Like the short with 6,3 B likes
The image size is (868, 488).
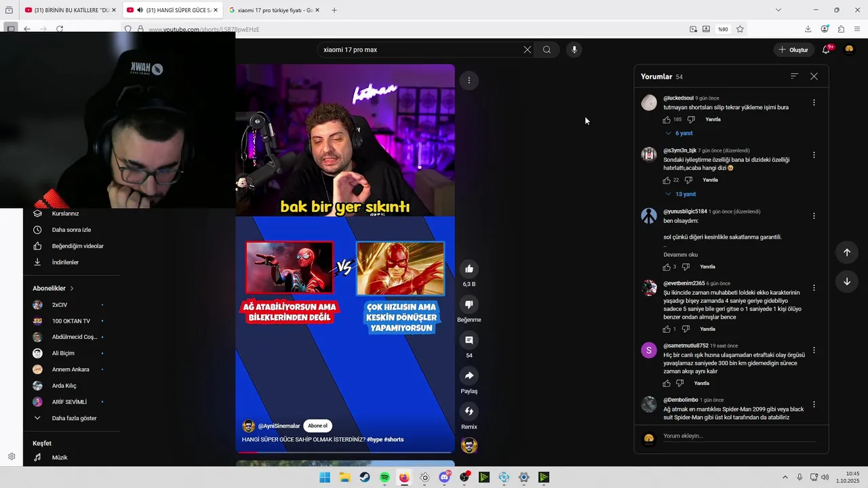coord(469,269)
